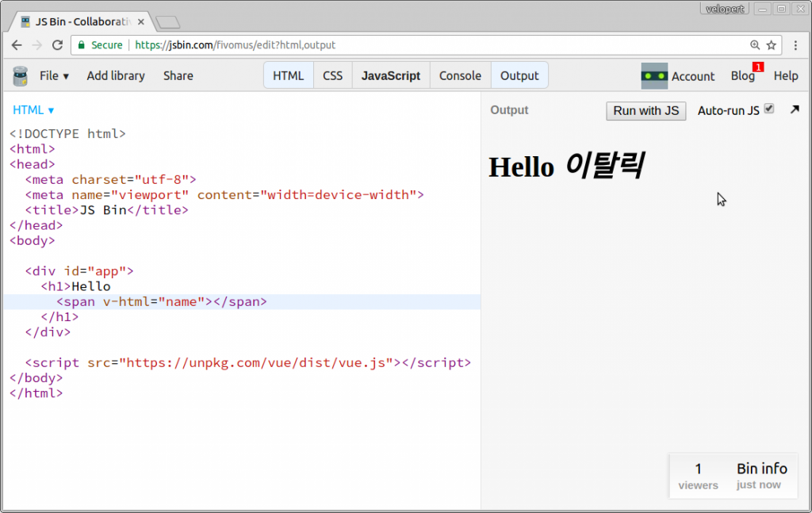Click the zoom magnifier icon in address bar
The image size is (812, 513).
[x=754, y=45]
